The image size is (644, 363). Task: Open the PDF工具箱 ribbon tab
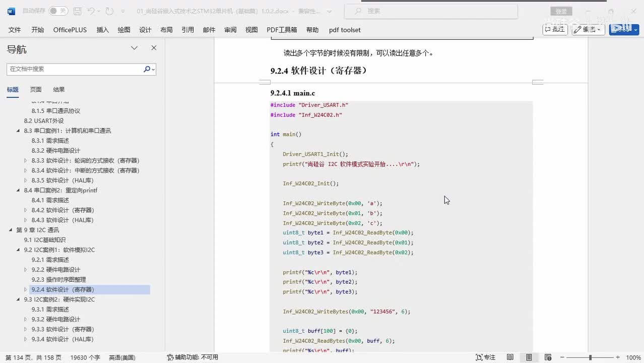click(282, 30)
